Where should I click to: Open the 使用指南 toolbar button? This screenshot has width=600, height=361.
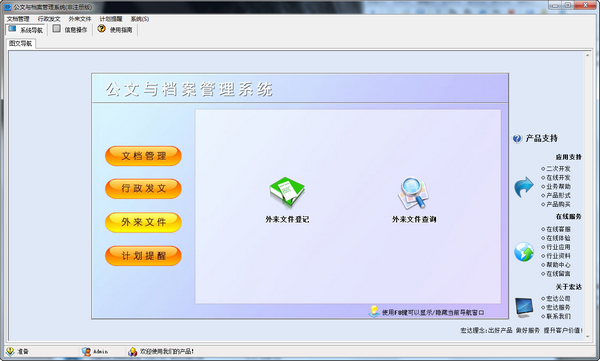point(115,29)
